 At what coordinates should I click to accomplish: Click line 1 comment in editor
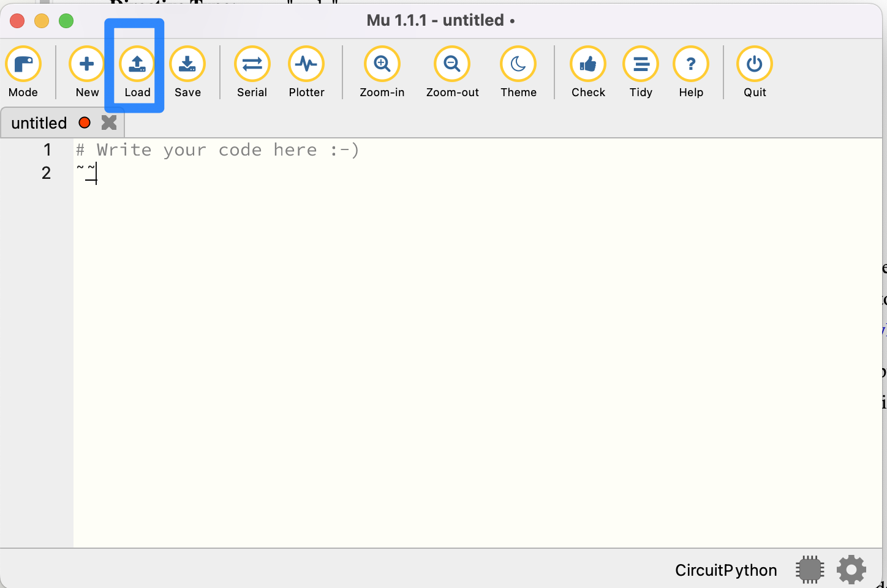point(217,150)
